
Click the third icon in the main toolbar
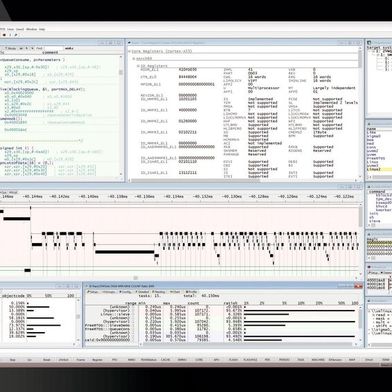(x=16, y=35)
